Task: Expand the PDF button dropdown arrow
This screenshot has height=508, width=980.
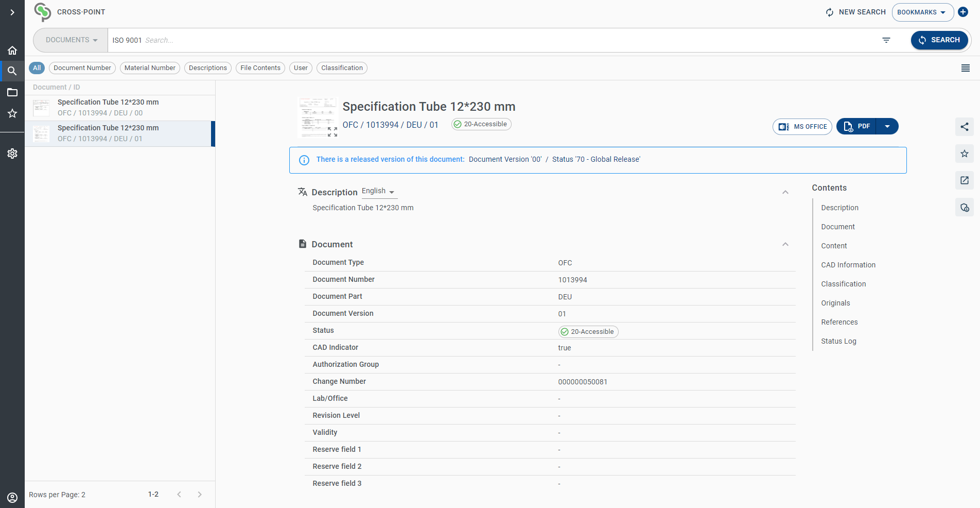Action: [887, 126]
